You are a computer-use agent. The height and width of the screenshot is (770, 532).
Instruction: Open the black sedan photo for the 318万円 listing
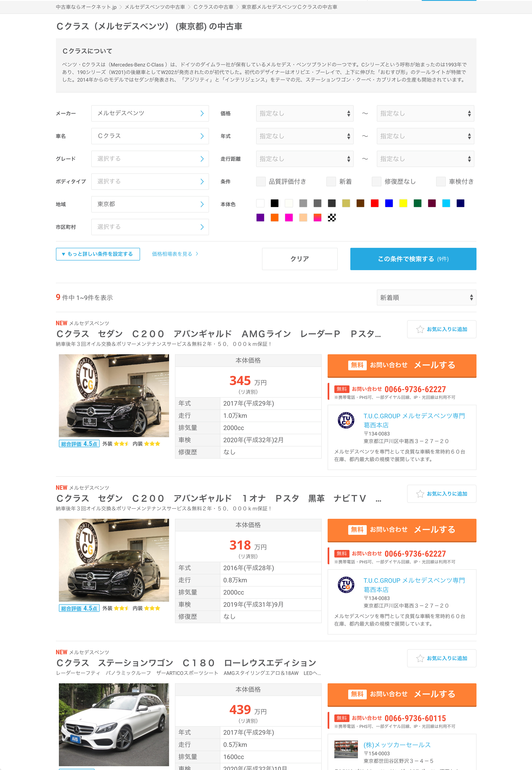114,560
